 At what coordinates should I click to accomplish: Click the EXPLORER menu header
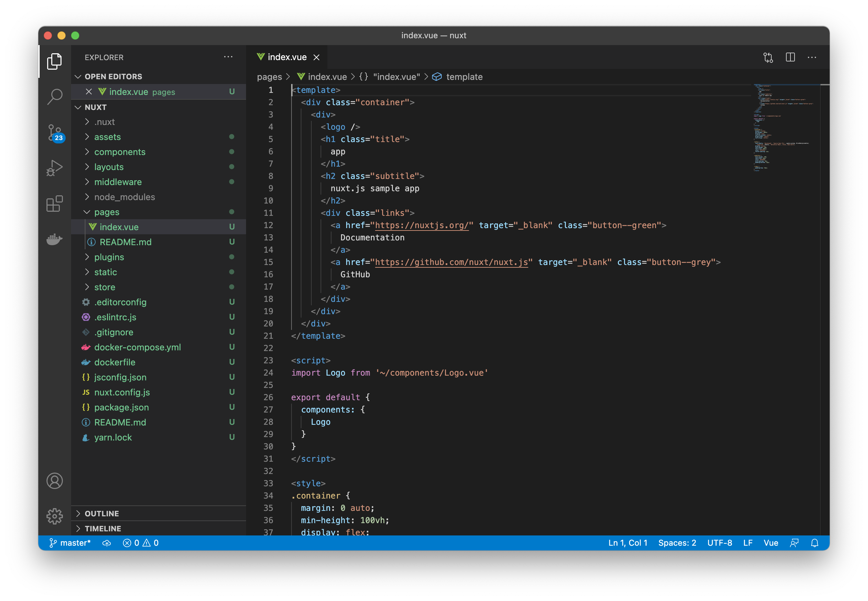[105, 57]
